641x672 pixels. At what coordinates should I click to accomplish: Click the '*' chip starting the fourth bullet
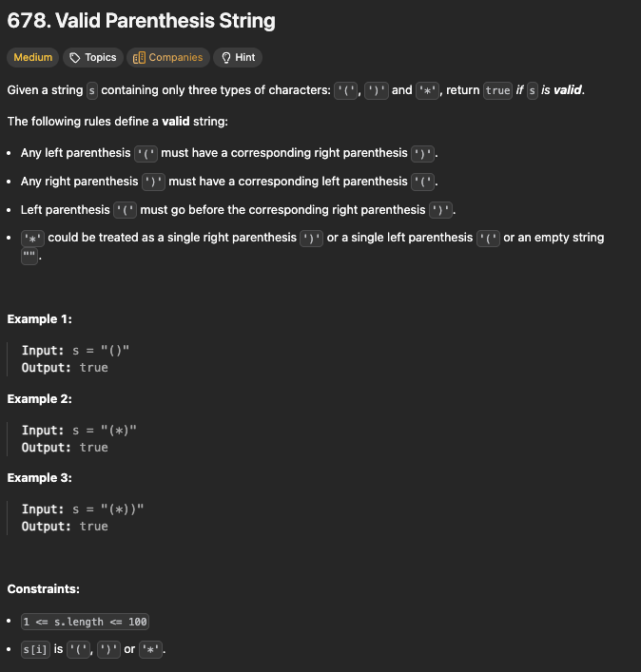click(x=32, y=239)
